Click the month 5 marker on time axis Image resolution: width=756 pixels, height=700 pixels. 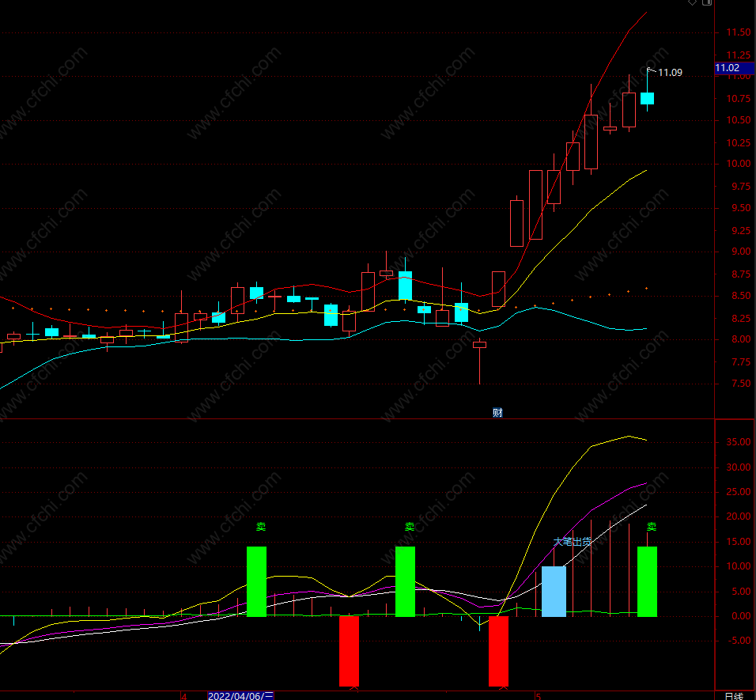539,696
